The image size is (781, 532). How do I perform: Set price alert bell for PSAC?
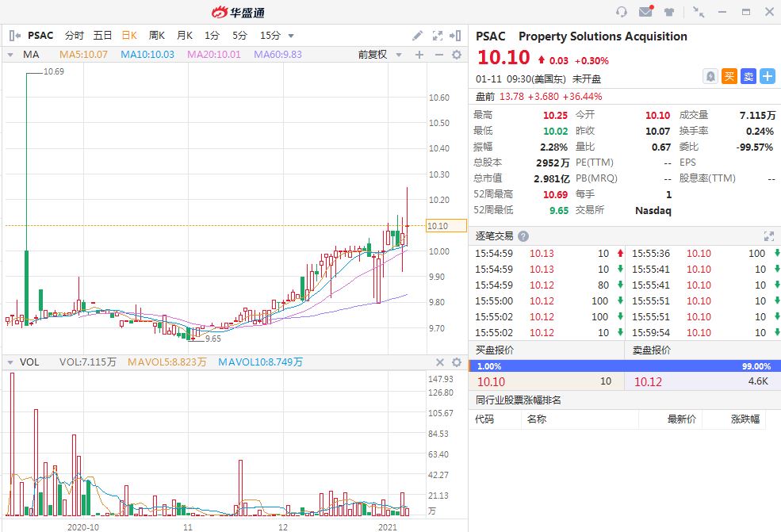[x=710, y=76]
